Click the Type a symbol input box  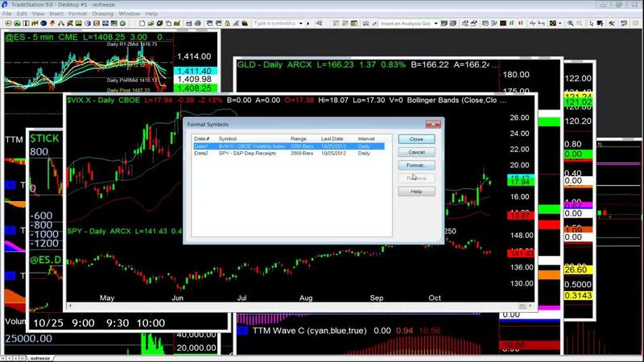pyautogui.click(x=275, y=23)
